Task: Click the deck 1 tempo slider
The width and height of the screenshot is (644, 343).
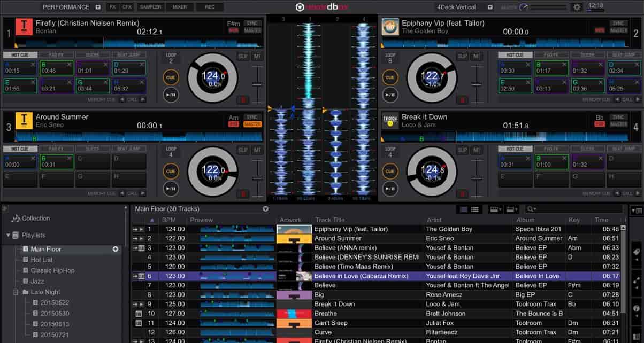Action: pyautogui.click(x=258, y=84)
